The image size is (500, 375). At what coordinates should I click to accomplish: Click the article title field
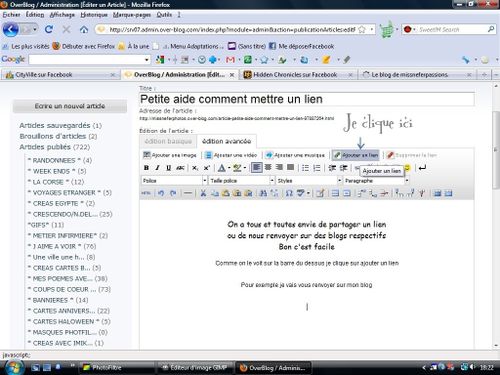(307, 99)
